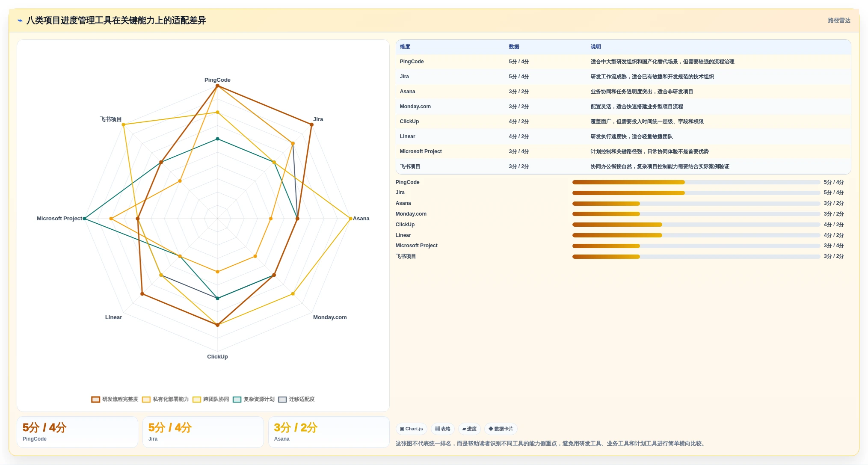Image resolution: width=868 pixels, height=465 pixels.
Task: Select the PingCode table row name
Action: coord(412,62)
